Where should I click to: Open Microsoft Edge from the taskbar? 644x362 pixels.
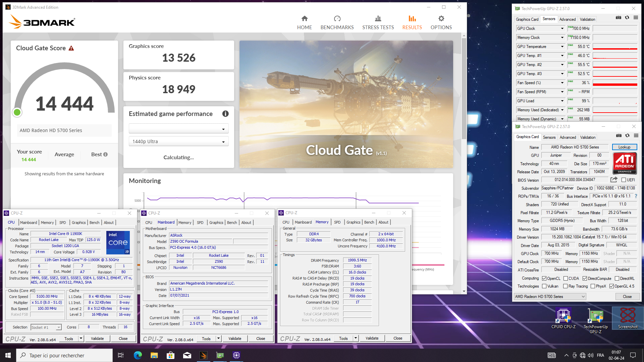pyautogui.click(x=138, y=355)
